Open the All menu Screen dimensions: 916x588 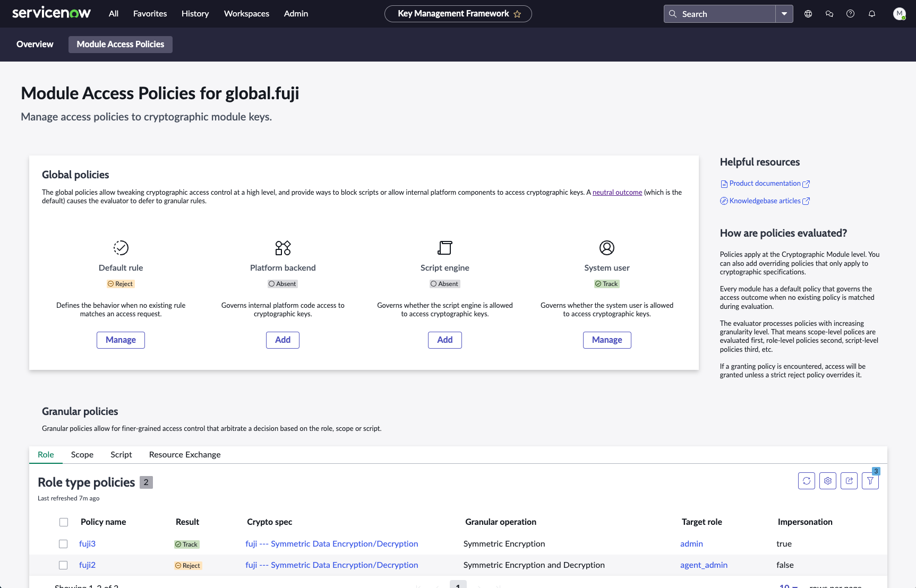114,14
